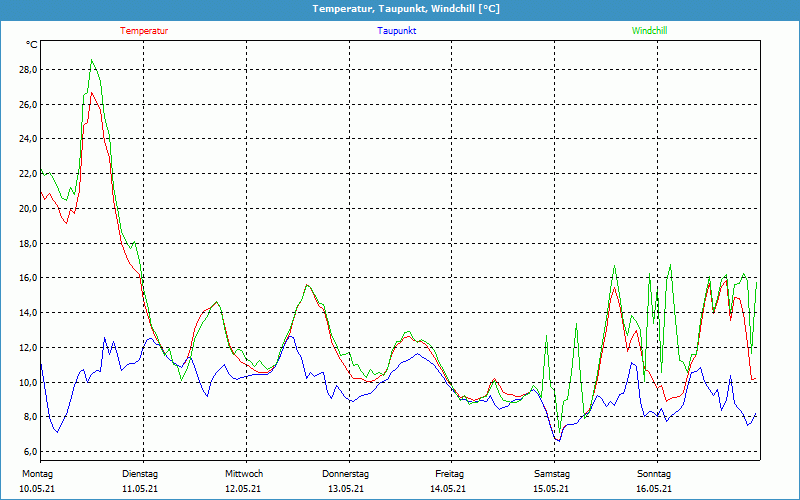This screenshot has height=500, width=800.
Task: Click the date 15.05.21
Action: [x=551, y=489]
